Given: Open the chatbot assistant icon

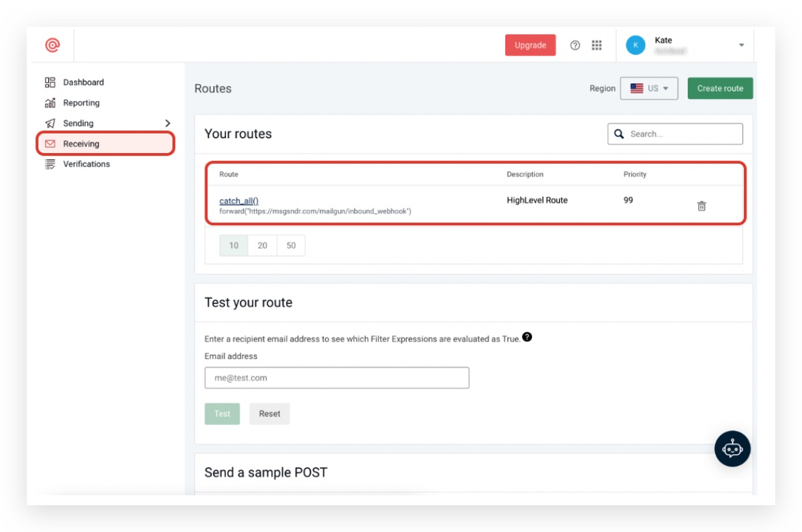Looking at the screenshot, I should (732, 449).
